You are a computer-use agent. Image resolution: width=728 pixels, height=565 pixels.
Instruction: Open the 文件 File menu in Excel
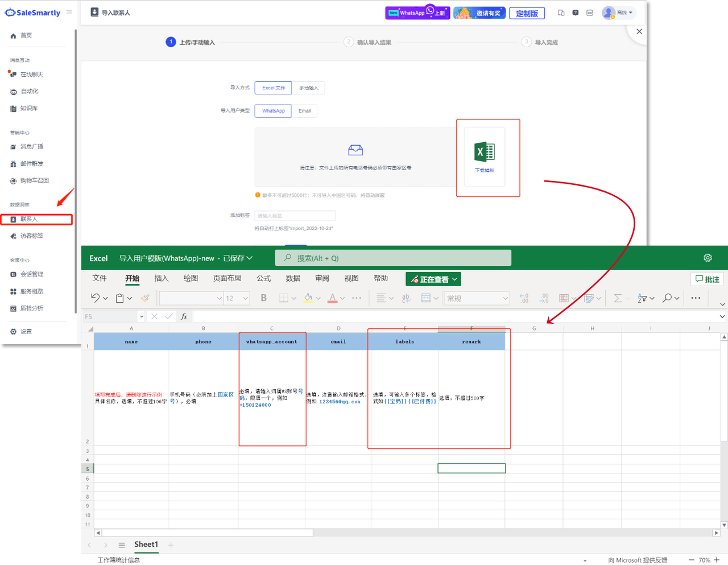point(100,279)
